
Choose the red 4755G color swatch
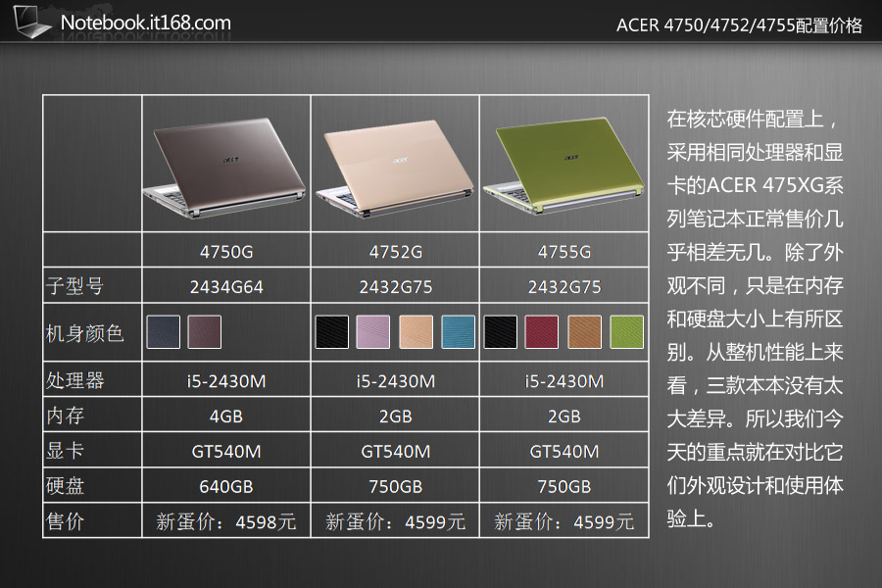[x=542, y=332]
